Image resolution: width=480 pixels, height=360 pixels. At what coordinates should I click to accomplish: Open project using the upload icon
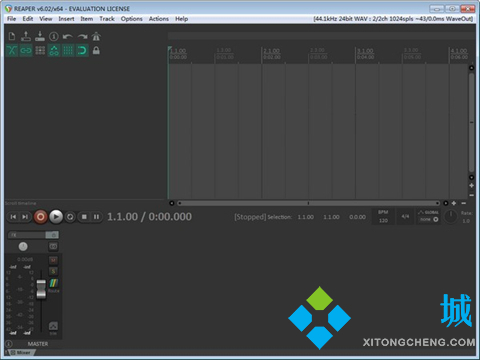click(x=26, y=36)
